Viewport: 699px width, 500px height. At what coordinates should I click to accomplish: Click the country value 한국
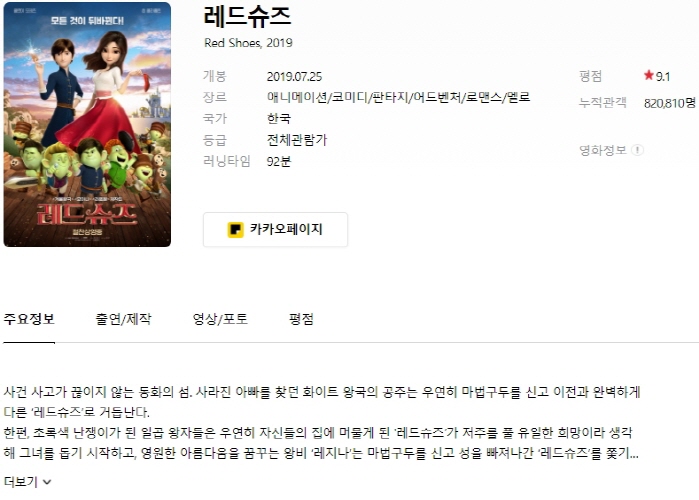tap(279, 119)
